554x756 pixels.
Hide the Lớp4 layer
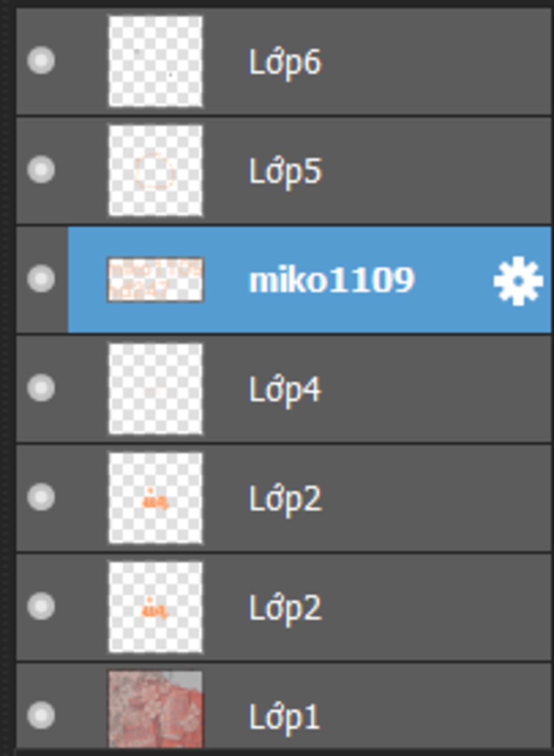tap(41, 388)
